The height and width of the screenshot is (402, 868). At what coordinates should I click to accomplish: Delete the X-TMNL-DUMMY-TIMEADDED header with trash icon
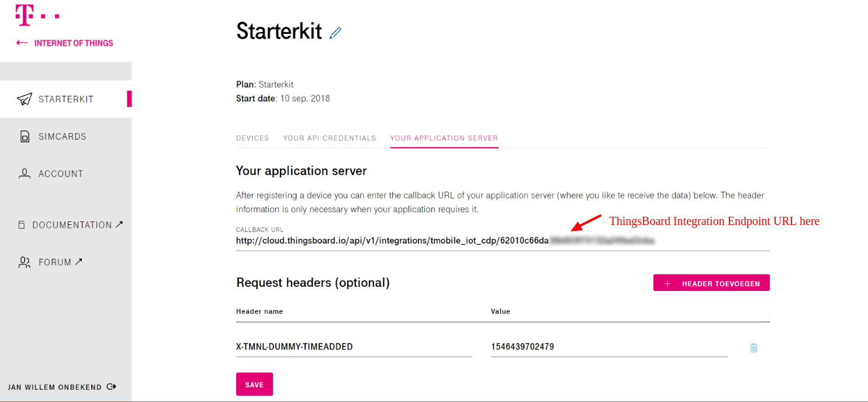point(753,348)
